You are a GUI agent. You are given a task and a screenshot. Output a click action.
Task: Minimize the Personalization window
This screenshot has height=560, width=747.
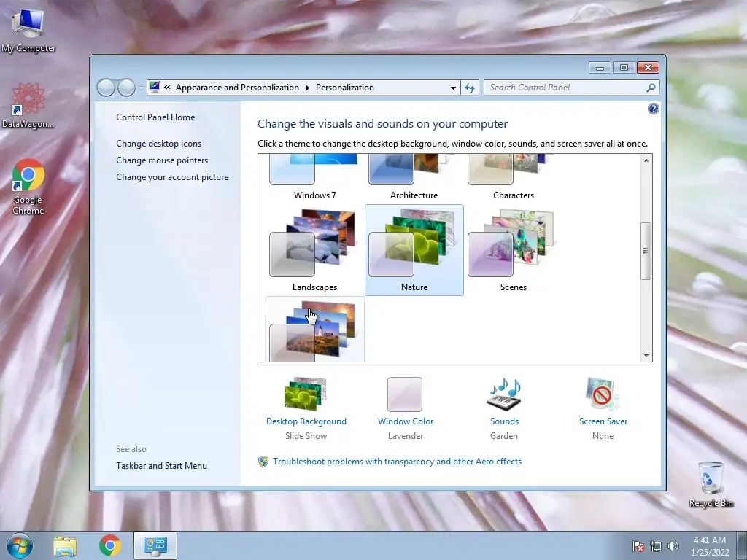(x=600, y=68)
